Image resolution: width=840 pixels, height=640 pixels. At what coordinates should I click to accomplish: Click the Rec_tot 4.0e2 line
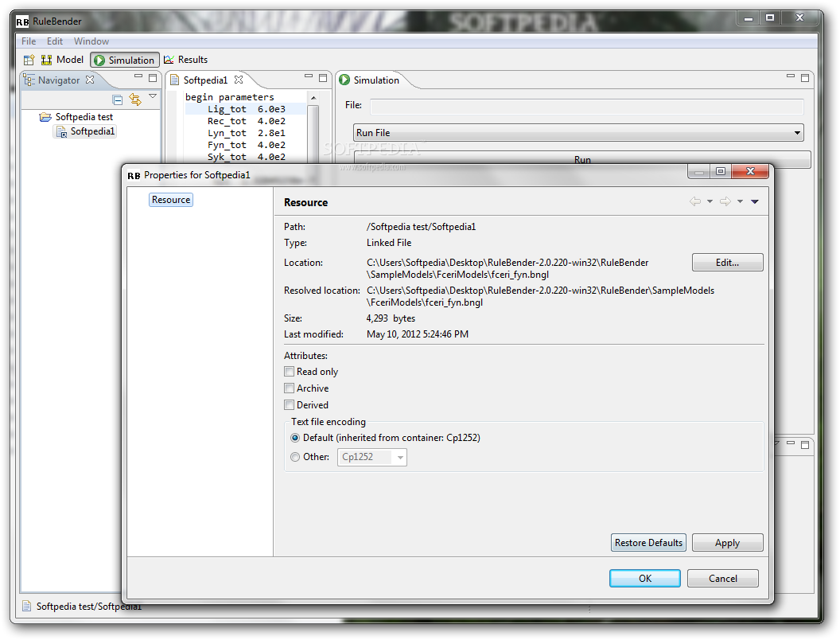pyautogui.click(x=246, y=121)
